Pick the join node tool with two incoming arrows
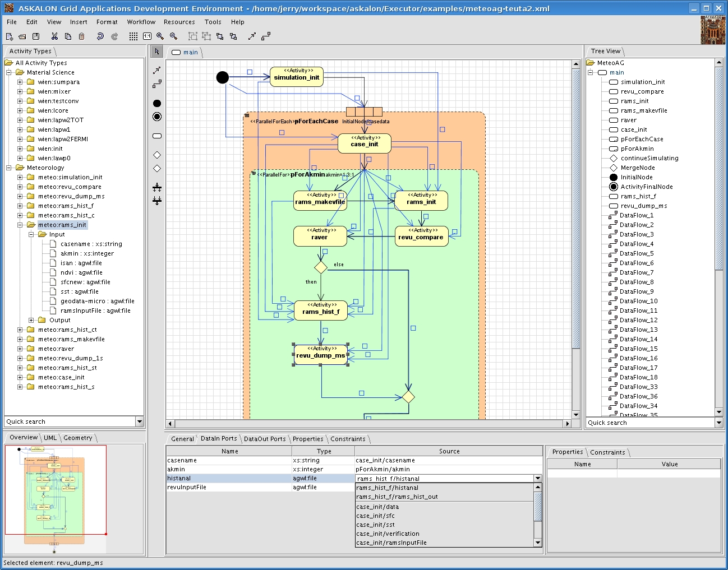The image size is (728, 570). tap(157, 200)
